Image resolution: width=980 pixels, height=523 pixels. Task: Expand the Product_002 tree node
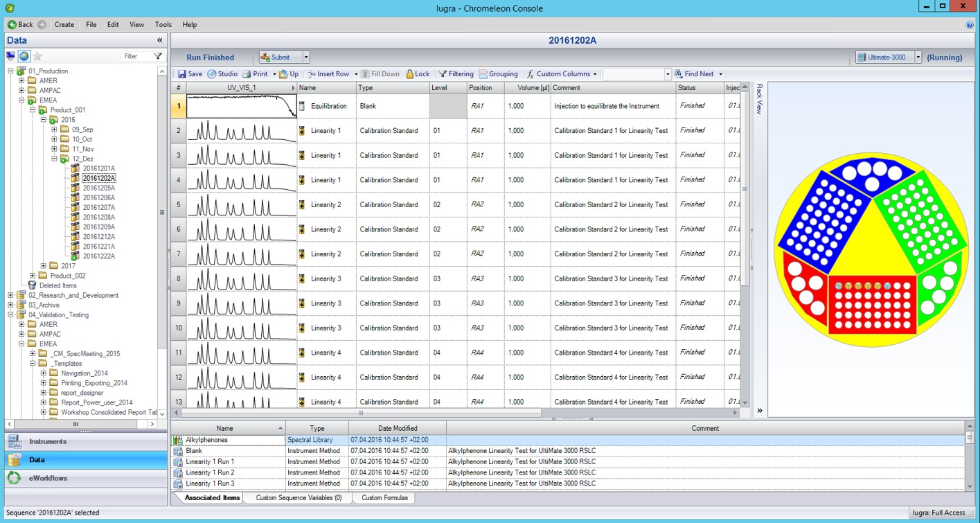(x=33, y=276)
